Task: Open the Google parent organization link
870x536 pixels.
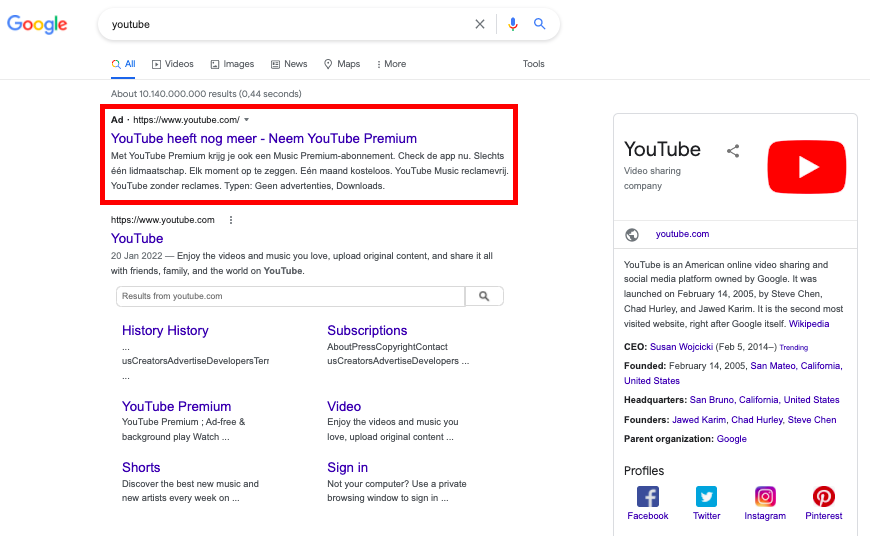Action: pyautogui.click(x=732, y=439)
